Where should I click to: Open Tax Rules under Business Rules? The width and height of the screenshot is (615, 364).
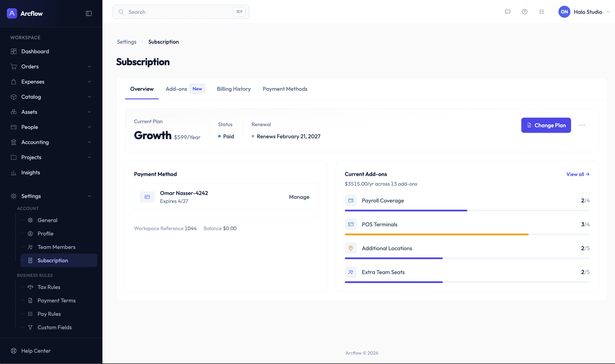coord(59,287)
